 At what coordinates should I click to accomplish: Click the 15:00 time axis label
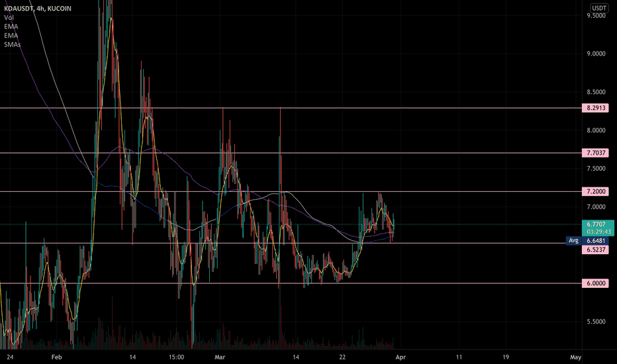pos(176,357)
